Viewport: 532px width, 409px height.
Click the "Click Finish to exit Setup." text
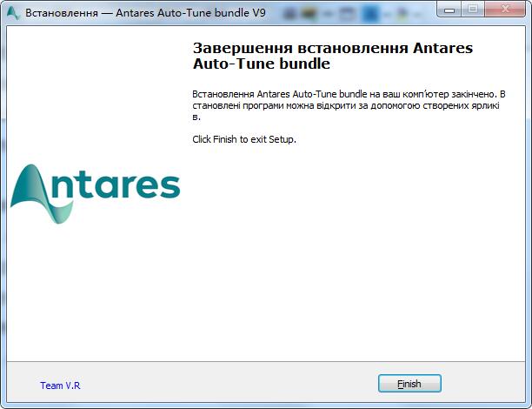(x=243, y=139)
